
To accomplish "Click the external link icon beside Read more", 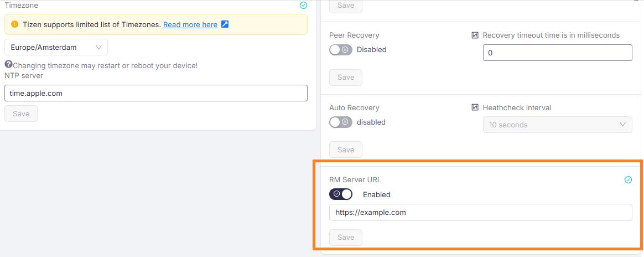I will 225,24.
